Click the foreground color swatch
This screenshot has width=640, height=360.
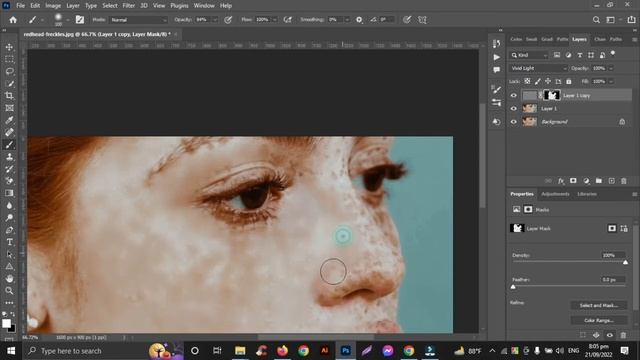pos(6,324)
